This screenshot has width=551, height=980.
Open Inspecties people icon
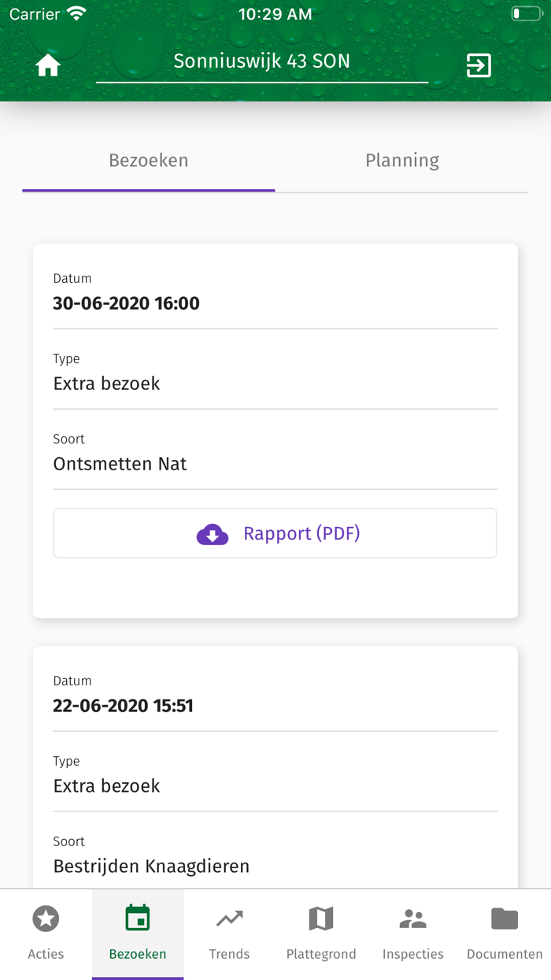tap(412, 919)
